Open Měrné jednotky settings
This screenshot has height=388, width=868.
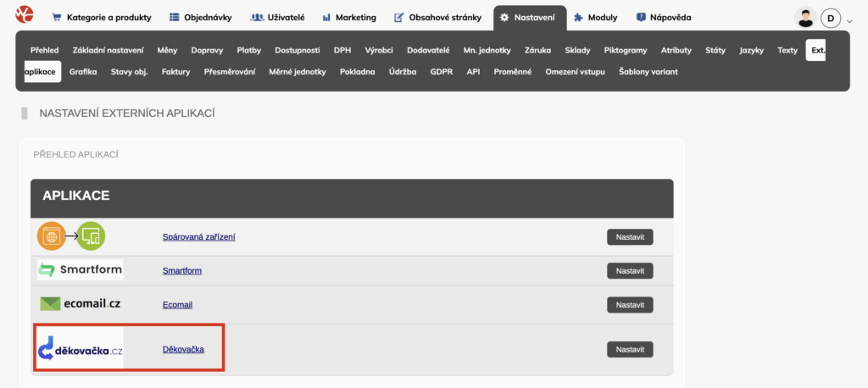298,71
